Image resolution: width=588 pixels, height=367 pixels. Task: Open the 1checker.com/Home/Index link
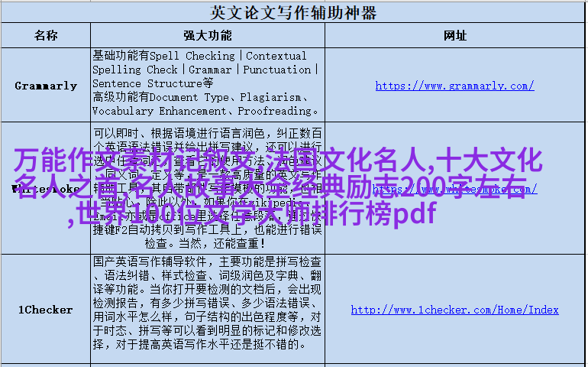[x=454, y=310]
